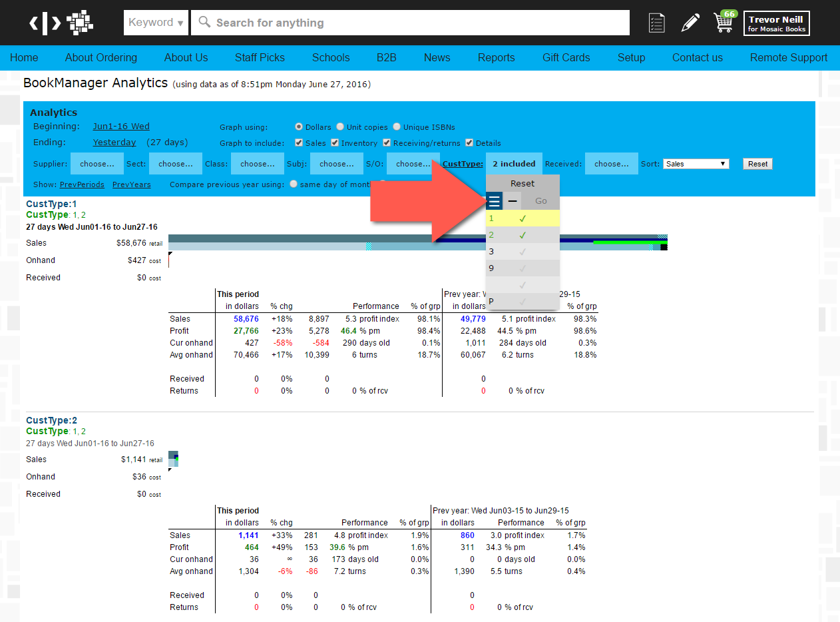Viewport: 840px width, 622px height.
Task: Click the minus exclude icon in popup
Action: point(512,200)
